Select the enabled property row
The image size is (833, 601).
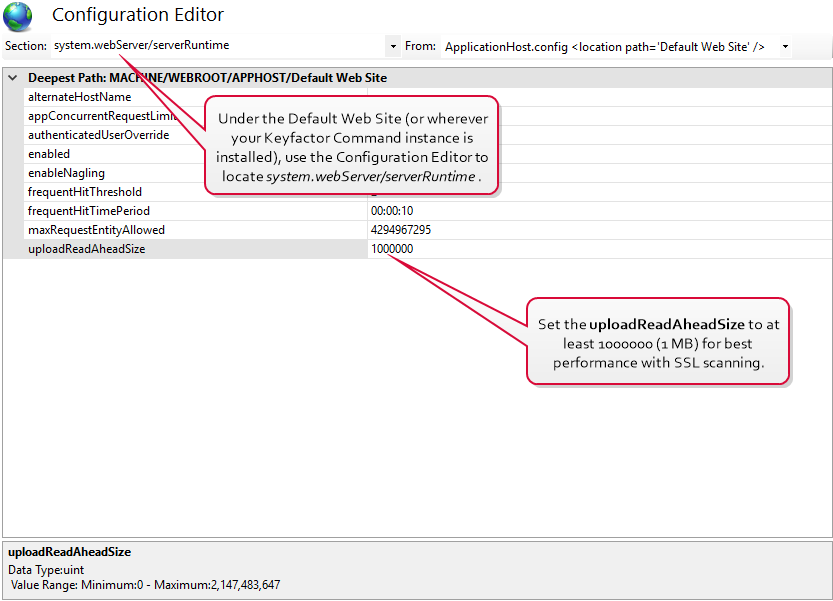pos(49,154)
